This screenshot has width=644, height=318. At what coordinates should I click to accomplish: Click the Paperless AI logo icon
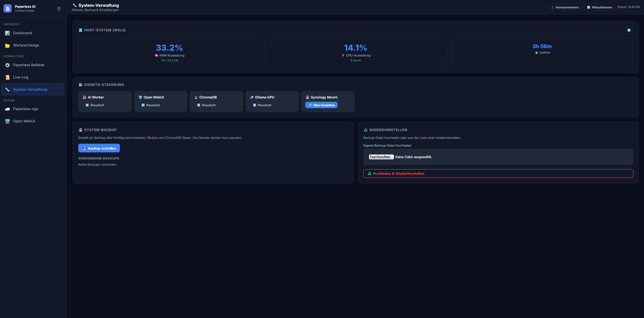coord(7,9)
